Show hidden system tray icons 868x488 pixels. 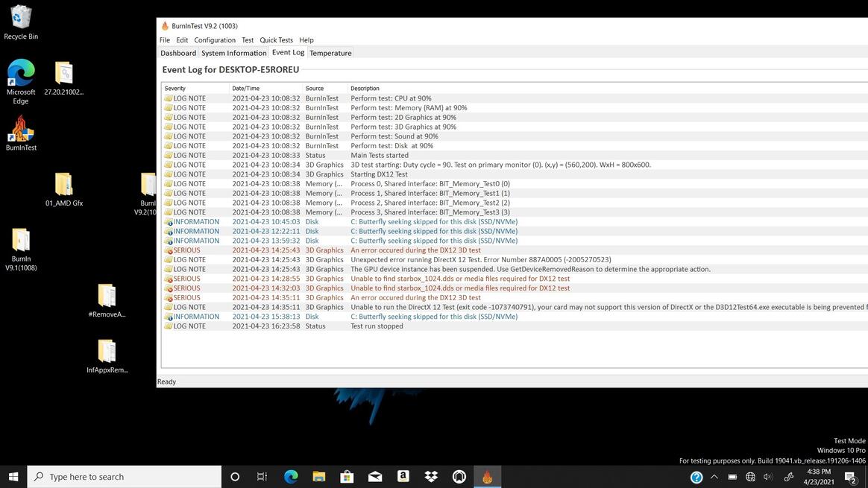714,476
